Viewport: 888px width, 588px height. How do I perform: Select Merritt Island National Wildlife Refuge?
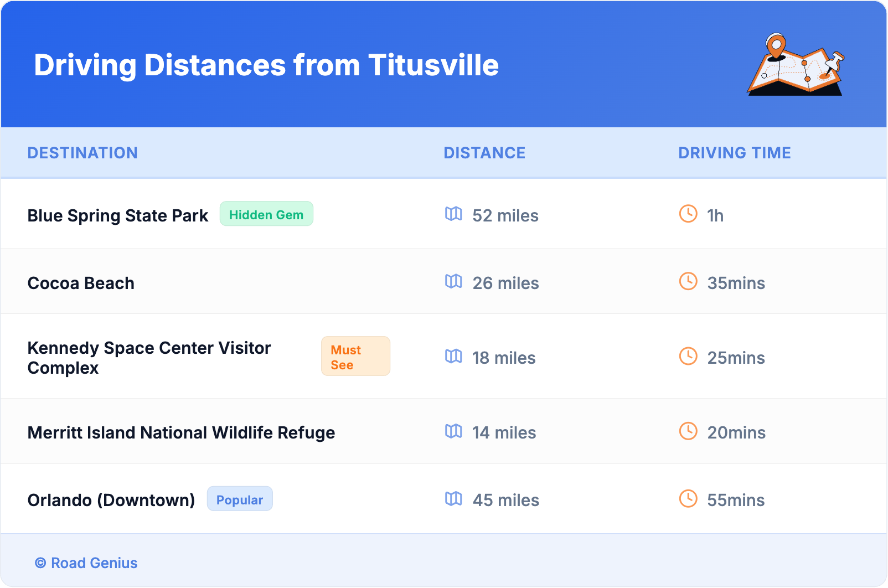click(x=181, y=432)
